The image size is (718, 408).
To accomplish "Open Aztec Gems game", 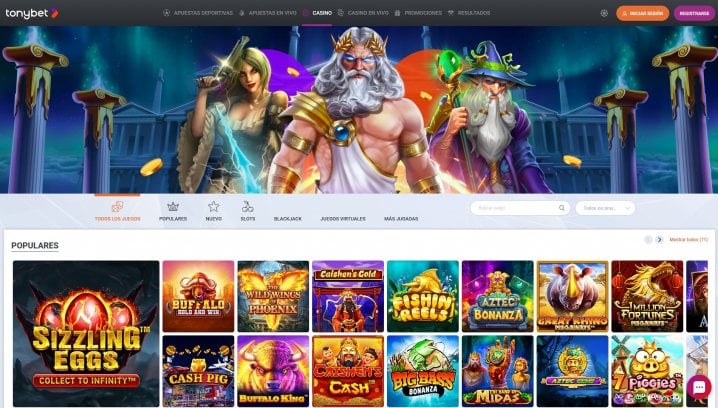I will click(572, 371).
